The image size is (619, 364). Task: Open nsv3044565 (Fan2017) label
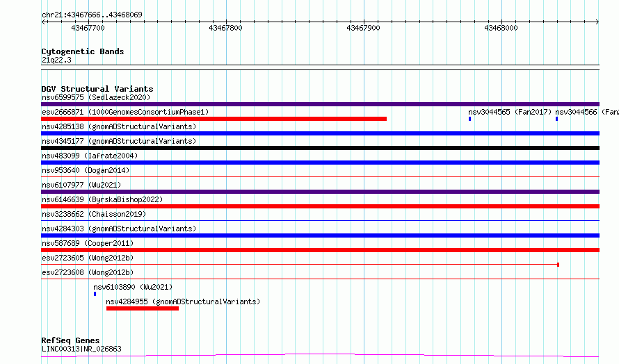pyautogui.click(x=510, y=112)
